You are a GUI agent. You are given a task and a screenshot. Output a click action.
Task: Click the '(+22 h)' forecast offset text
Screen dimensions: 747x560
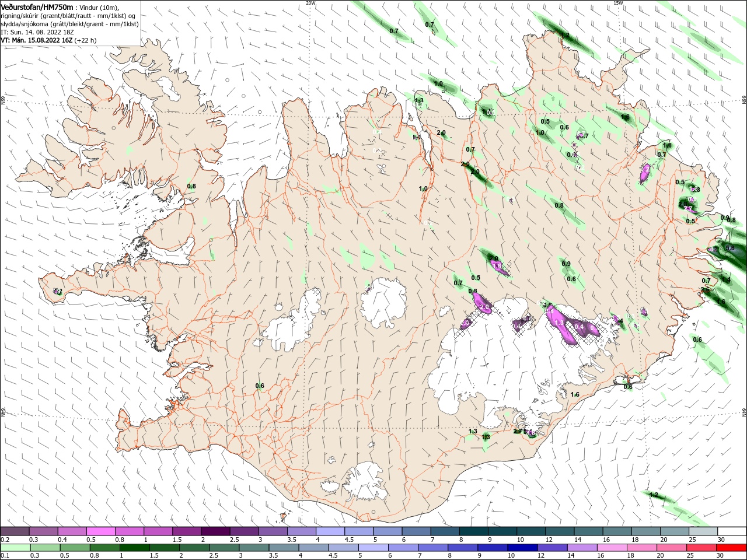(85, 40)
